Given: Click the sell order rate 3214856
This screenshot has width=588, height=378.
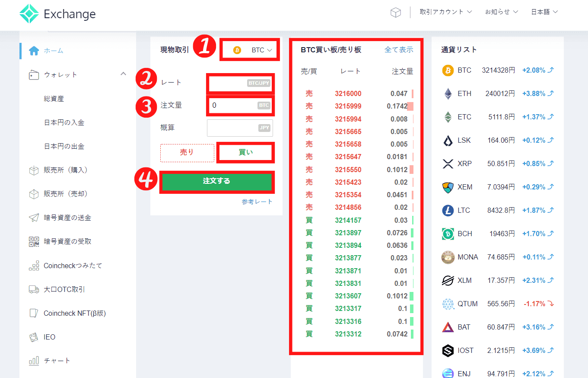Looking at the screenshot, I should pos(348,208).
